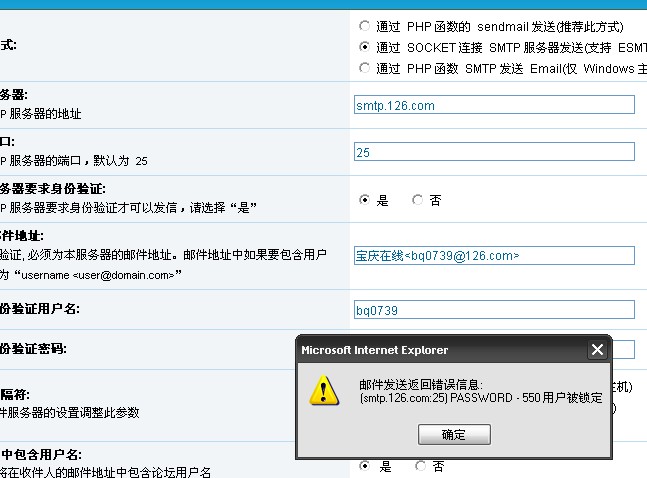Click error text '550 用户被锁定'
The height and width of the screenshot is (478, 647).
pos(562,398)
